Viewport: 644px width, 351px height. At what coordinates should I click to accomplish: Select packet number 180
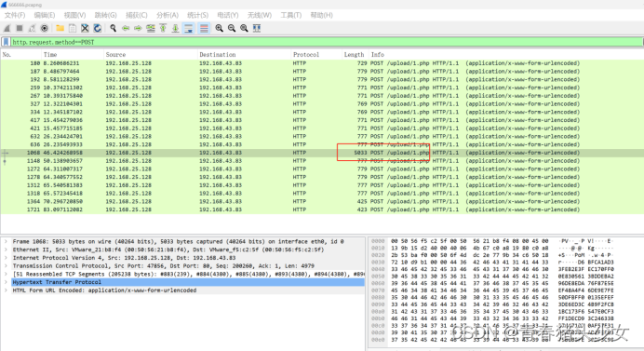tap(322, 63)
